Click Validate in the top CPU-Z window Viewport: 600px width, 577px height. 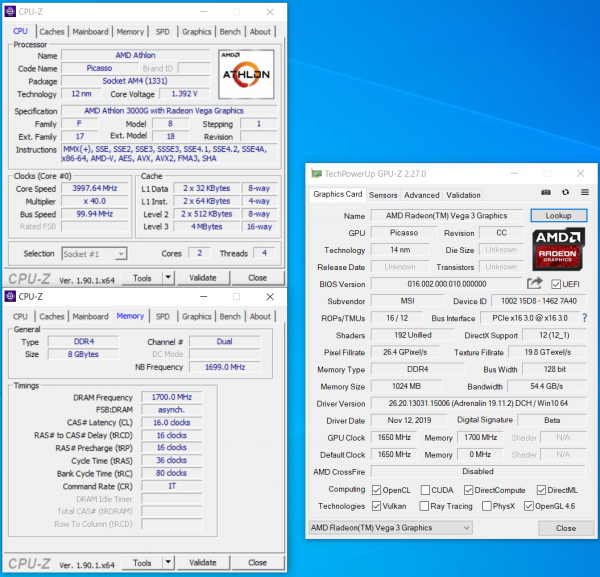click(x=202, y=278)
